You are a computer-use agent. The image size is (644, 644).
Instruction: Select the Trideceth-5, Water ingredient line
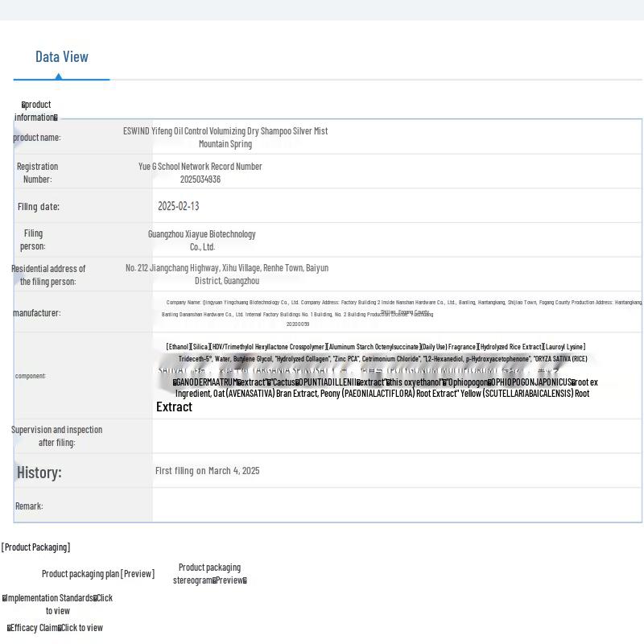point(383,359)
